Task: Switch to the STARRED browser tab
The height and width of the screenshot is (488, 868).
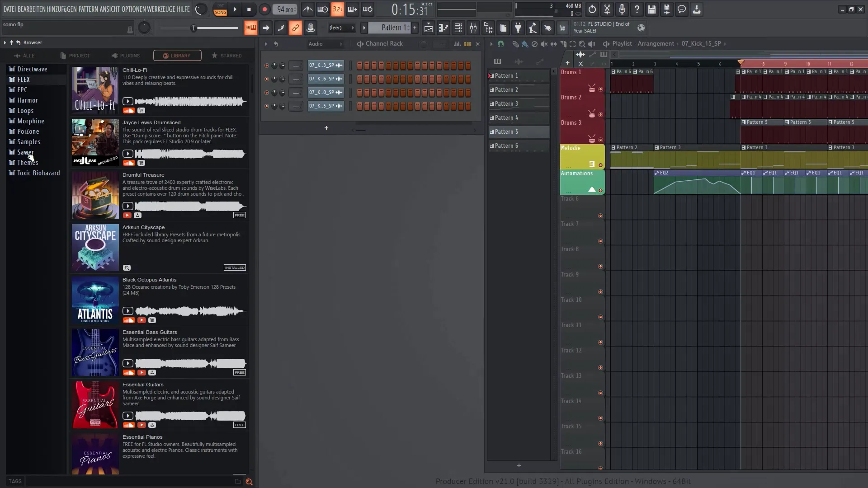Action: [226, 56]
